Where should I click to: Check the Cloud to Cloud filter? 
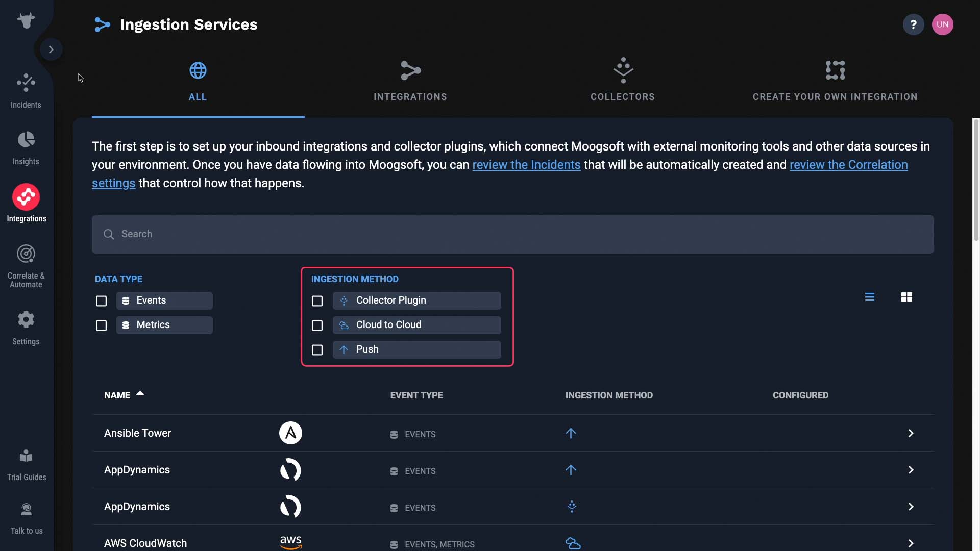coord(317,325)
